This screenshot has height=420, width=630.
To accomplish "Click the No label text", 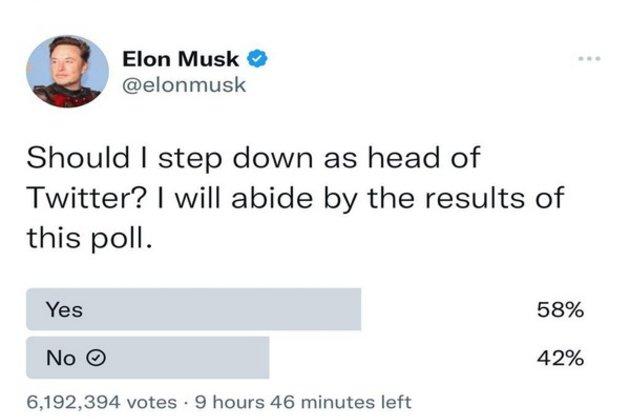I will pos(61,358).
